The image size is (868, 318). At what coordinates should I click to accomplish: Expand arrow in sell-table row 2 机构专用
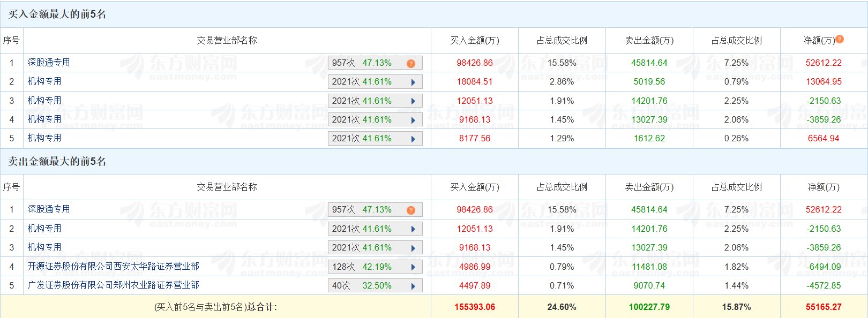pos(413,229)
